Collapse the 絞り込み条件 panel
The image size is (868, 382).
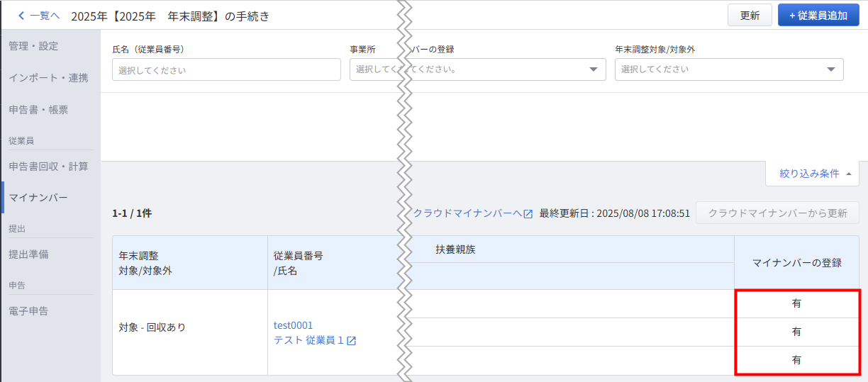(x=813, y=174)
